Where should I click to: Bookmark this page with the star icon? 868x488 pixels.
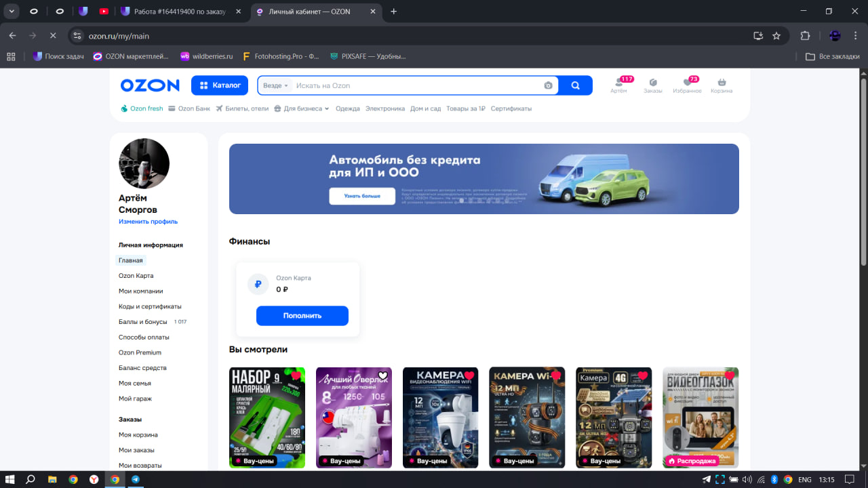(x=776, y=36)
